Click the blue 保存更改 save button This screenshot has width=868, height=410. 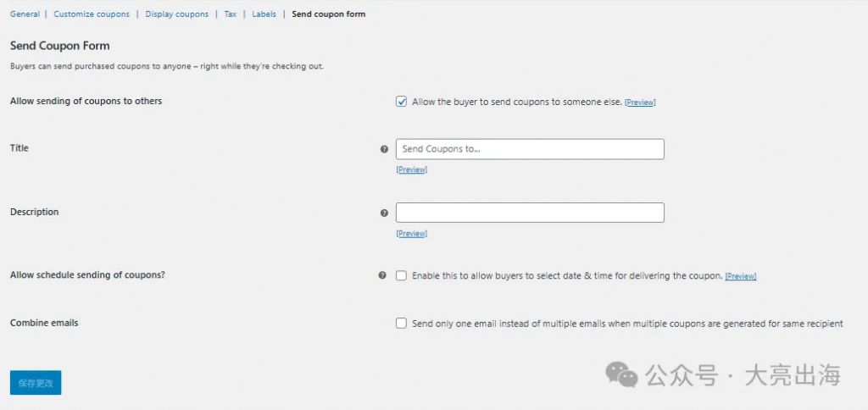pos(36,383)
